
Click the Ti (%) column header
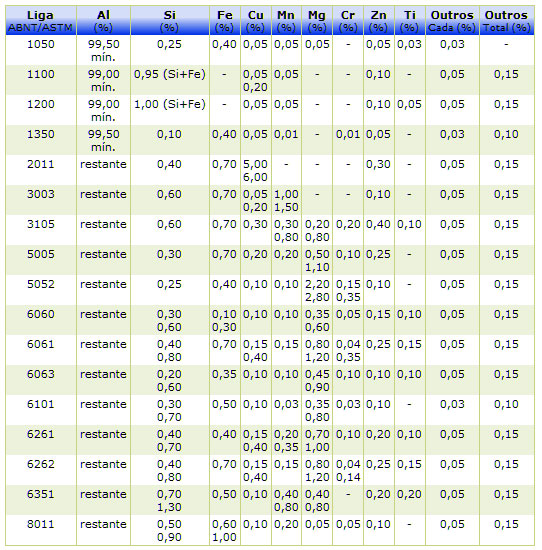point(409,21)
